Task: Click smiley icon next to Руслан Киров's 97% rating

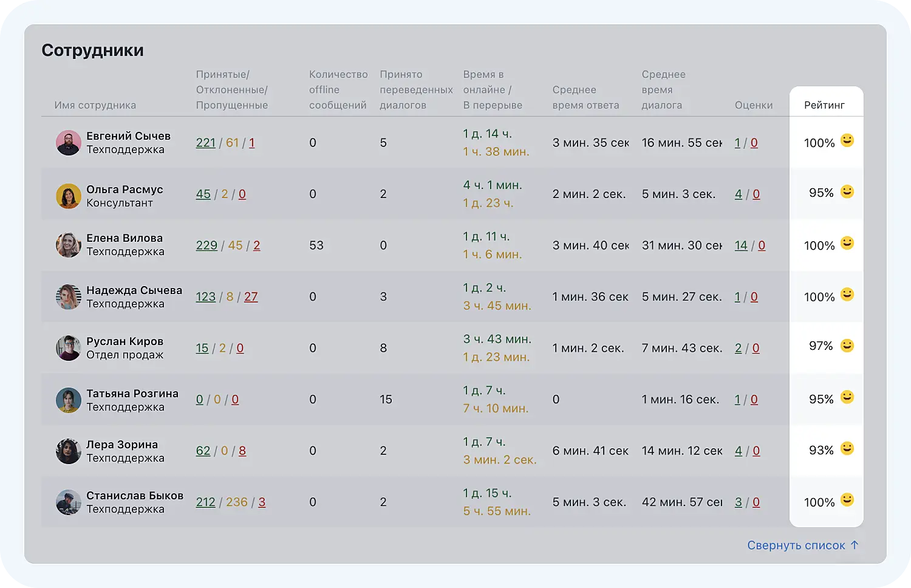Action: tap(847, 346)
